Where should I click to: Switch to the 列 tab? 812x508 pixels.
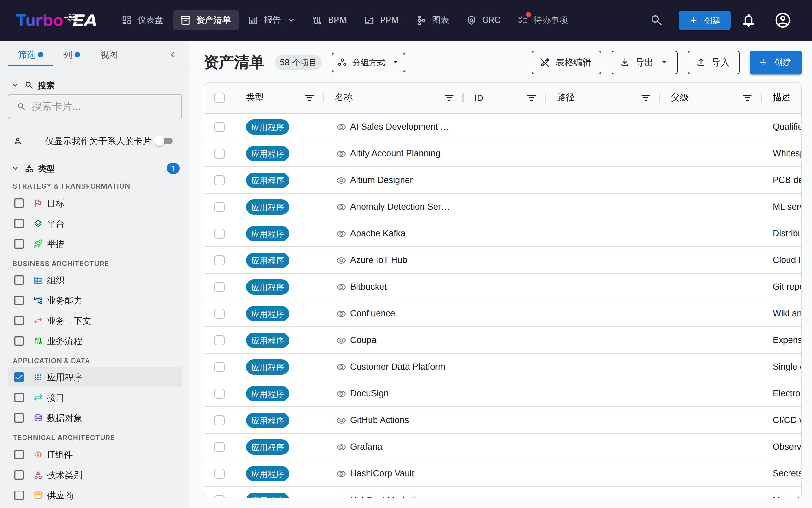pyautogui.click(x=71, y=55)
